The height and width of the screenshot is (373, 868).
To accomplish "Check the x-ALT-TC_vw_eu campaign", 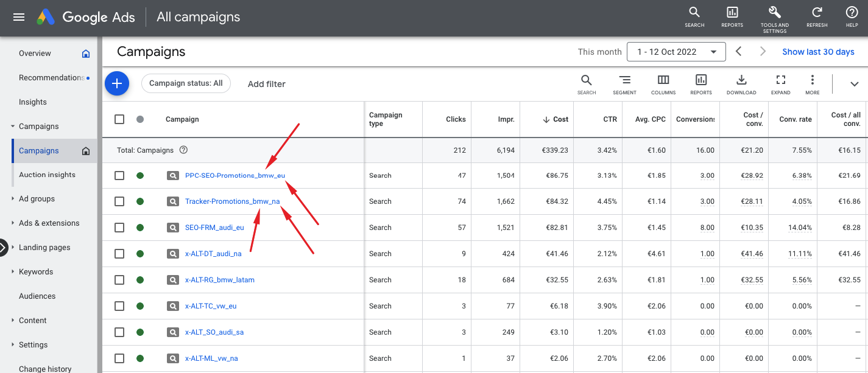I will coord(119,306).
